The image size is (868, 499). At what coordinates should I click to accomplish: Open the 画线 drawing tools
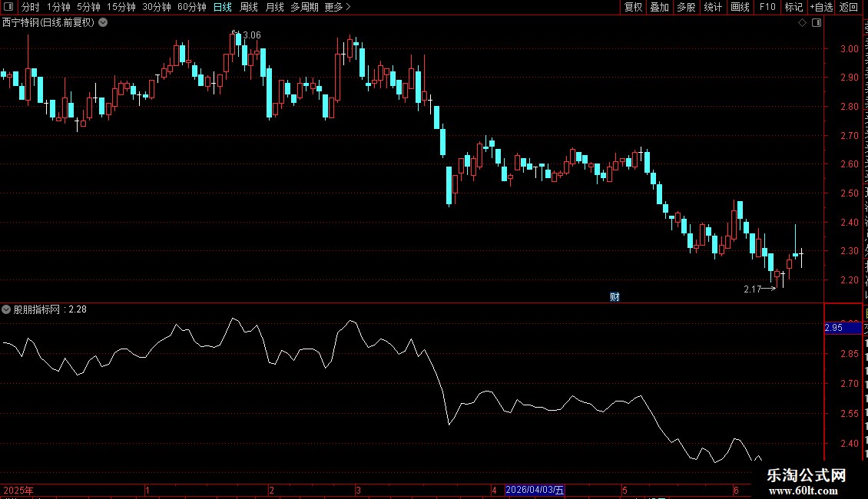click(x=740, y=7)
